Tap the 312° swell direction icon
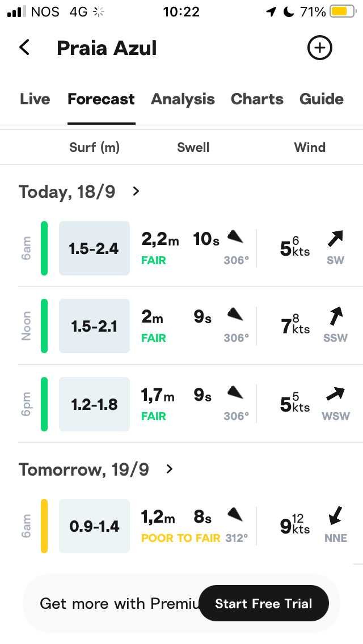Viewport: 363px width, 644px height. point(235,515)
